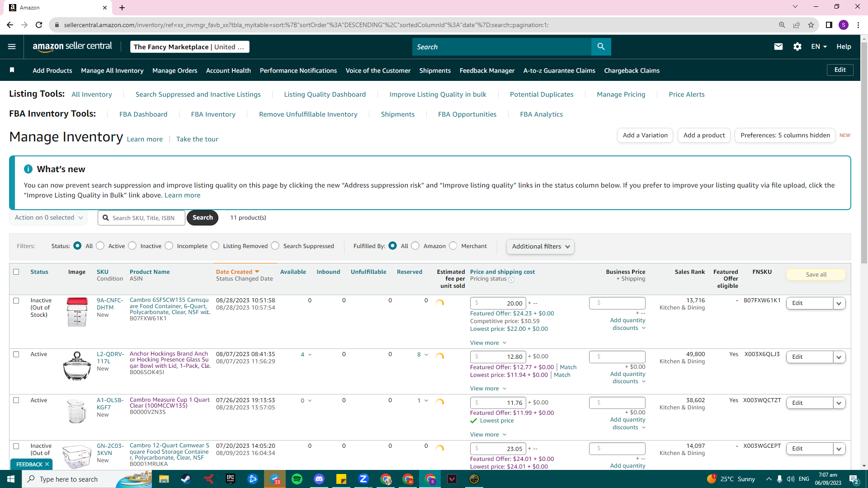Image resolution: width=868 pixels, height=488 pixels.
Task: Choose Fulfilled By Amazon radio button
Action: coord(415,246)
